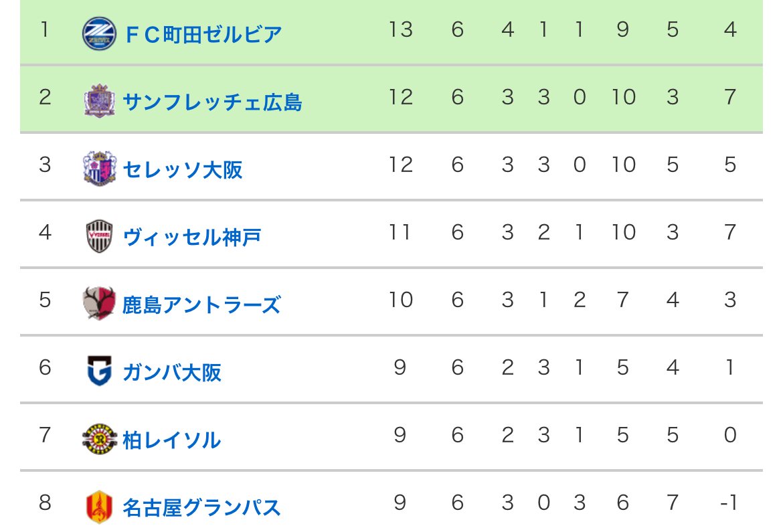The width and height of the screenshot is (783, 532).
Task: Click the セレッソ大阪 team crest
Action: tap(99, 169)
